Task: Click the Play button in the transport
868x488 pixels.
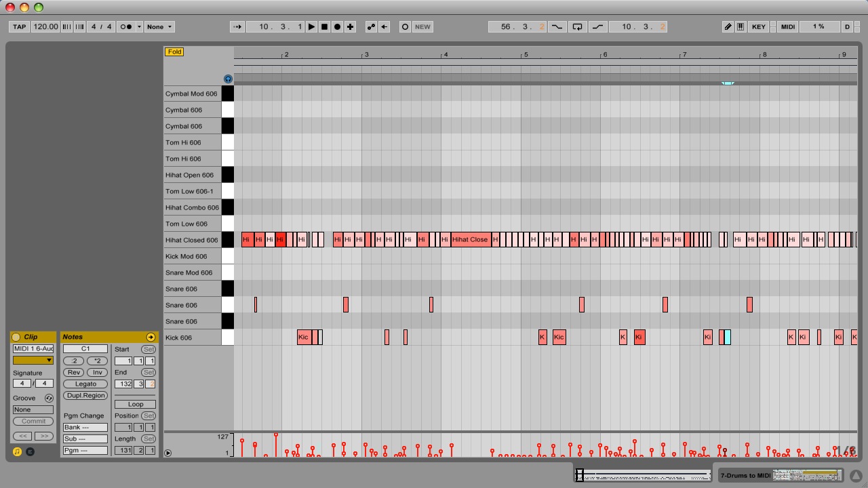Action: pyautogui.click(x=311, y=27)
